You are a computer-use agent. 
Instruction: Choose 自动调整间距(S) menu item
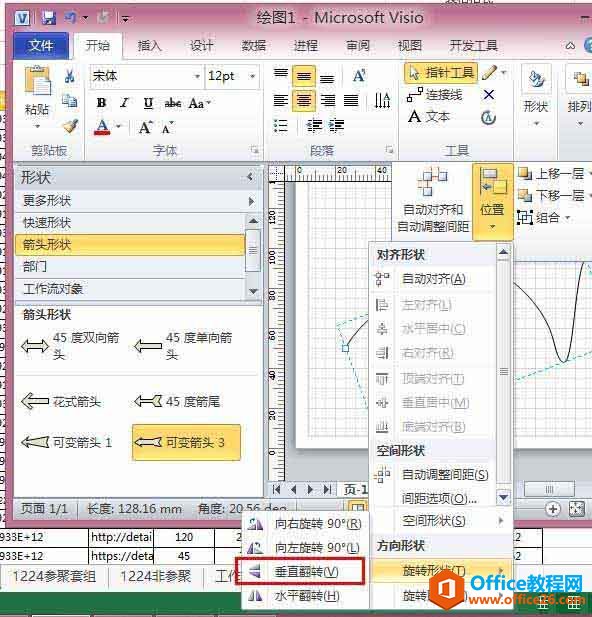pos(433,475)
